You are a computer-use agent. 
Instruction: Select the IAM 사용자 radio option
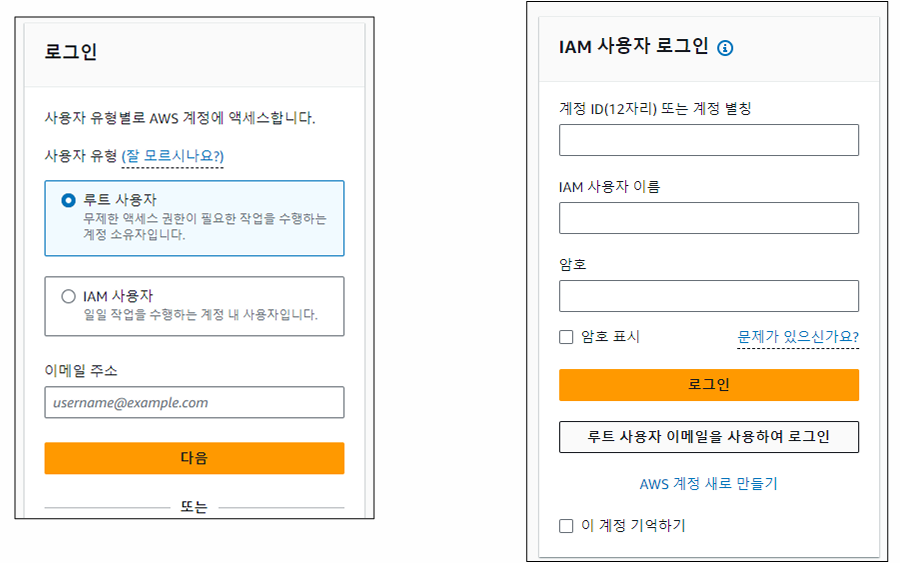(x=68, y=296)
